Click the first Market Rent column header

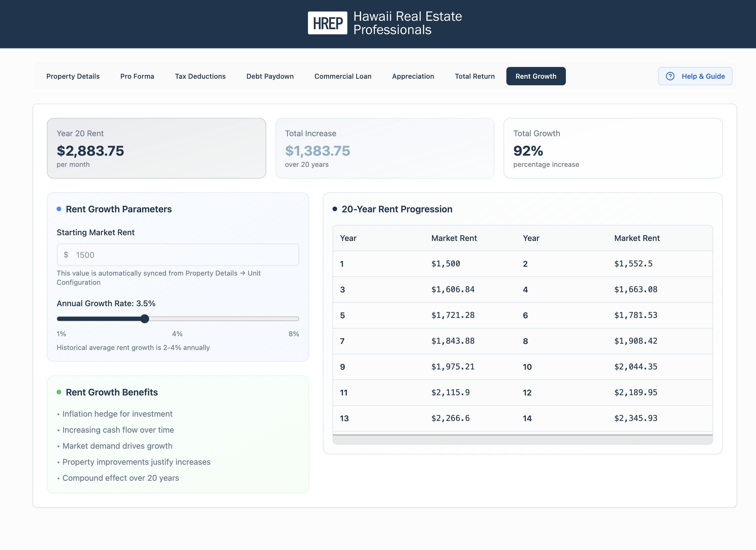click(454, 238)
